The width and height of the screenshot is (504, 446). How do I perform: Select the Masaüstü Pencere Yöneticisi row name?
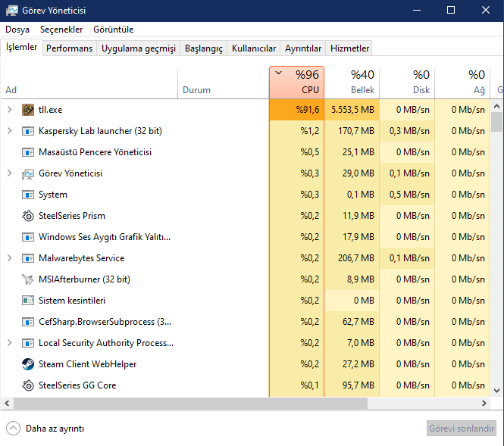(x=95, y=152)
